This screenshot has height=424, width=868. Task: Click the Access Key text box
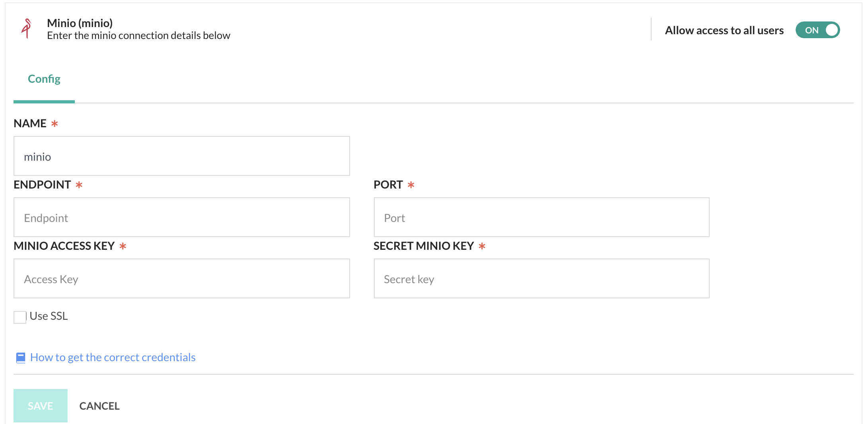(181, 279)
